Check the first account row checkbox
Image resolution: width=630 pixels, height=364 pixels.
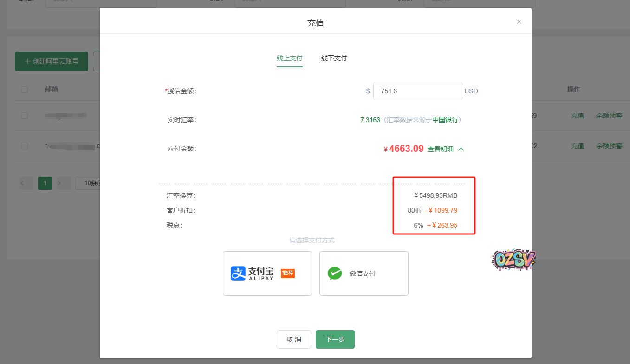tap(25, 116)
